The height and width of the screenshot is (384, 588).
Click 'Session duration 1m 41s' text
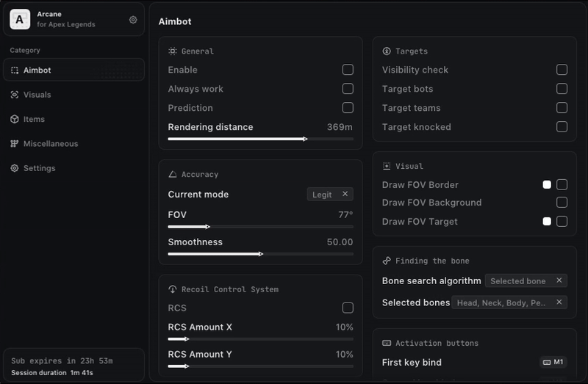click(x=52, y=373)
